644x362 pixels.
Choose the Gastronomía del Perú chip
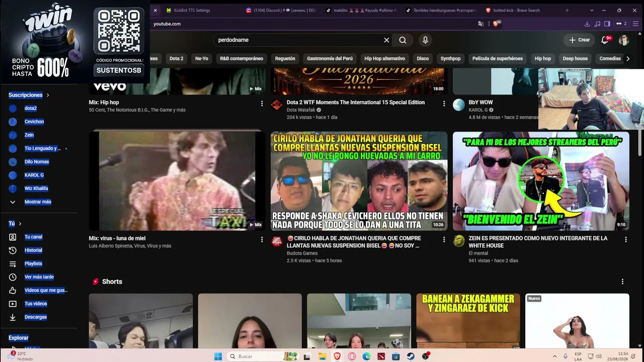[x=330, y=58]
